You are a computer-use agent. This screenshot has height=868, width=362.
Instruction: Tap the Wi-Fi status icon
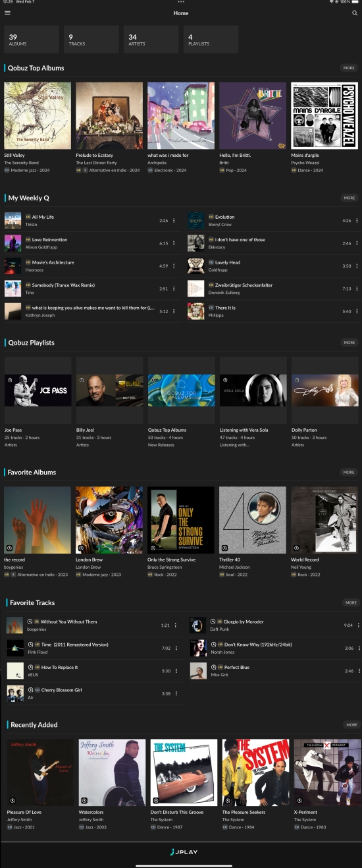331,2
